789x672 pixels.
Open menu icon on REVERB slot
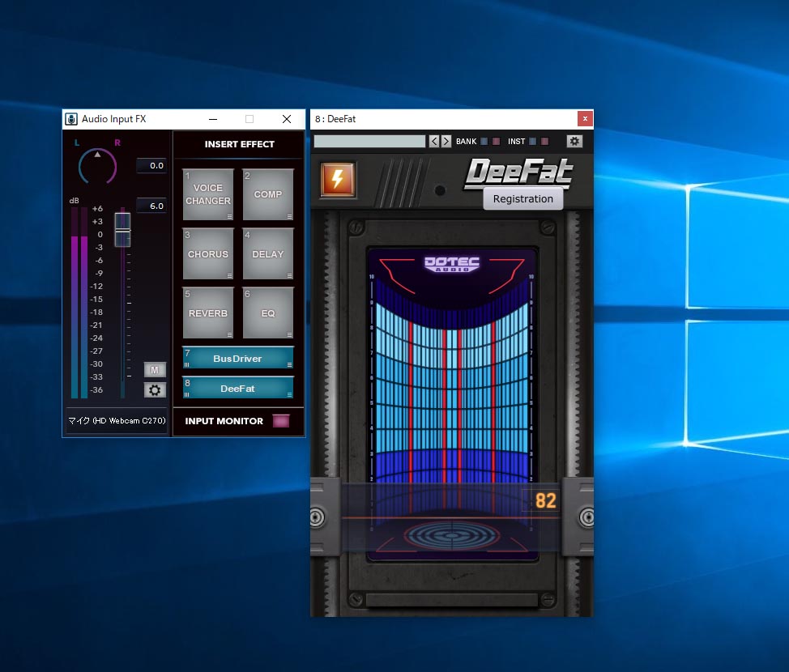(229, 334)
